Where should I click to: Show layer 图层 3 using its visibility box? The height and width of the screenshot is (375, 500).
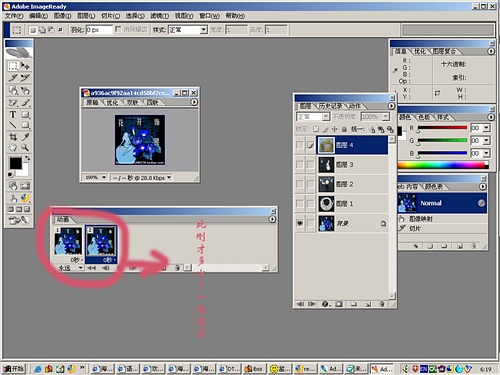(x=300, y=165)
